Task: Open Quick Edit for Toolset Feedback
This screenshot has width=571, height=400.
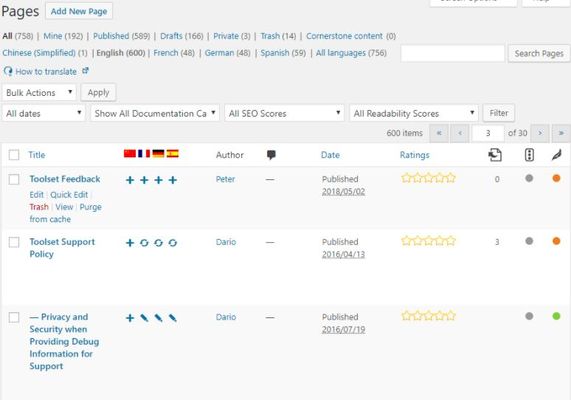Action: coord(69,195)
